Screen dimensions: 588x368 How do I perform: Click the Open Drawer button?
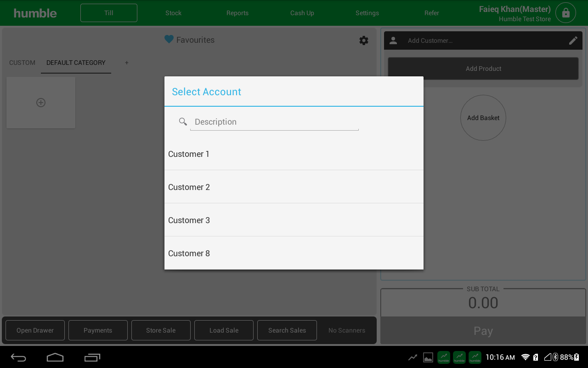coord(35,330)
